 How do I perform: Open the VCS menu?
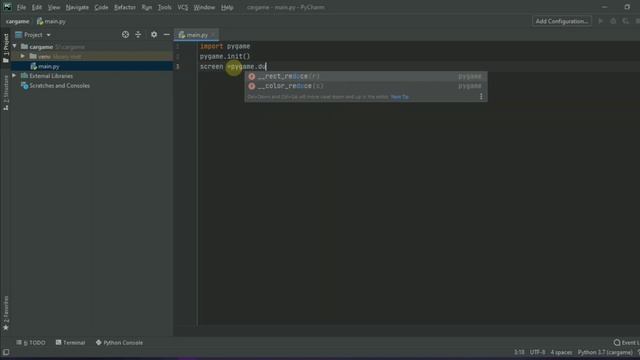[x=182, y=7]
